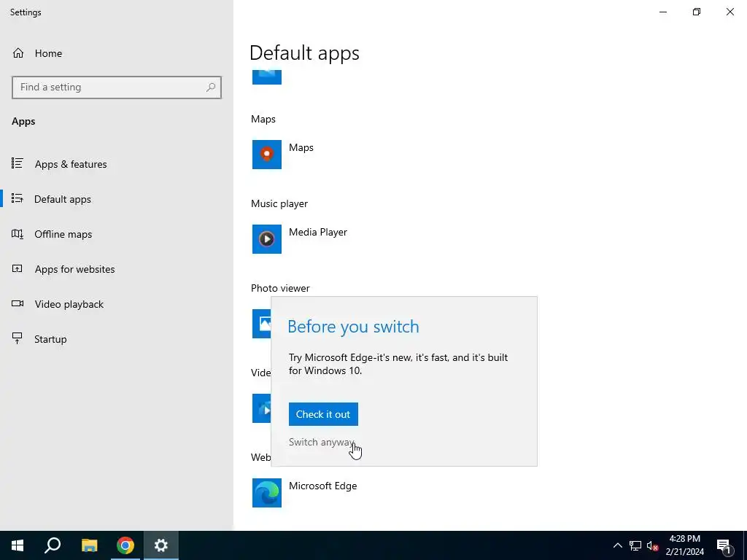Go to Offline maps settings
The height and width of the screenshot is (560, 747).
tap(63, 234)
